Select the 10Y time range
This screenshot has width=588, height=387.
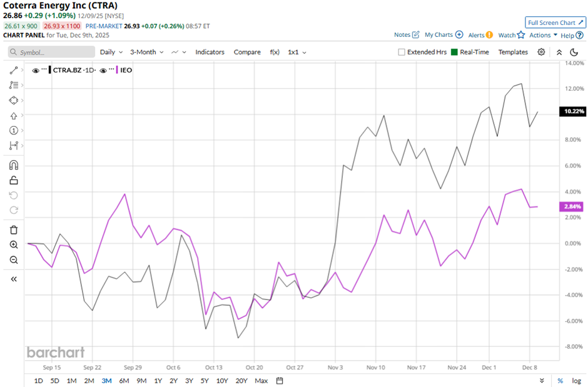[x=222, y=381]
